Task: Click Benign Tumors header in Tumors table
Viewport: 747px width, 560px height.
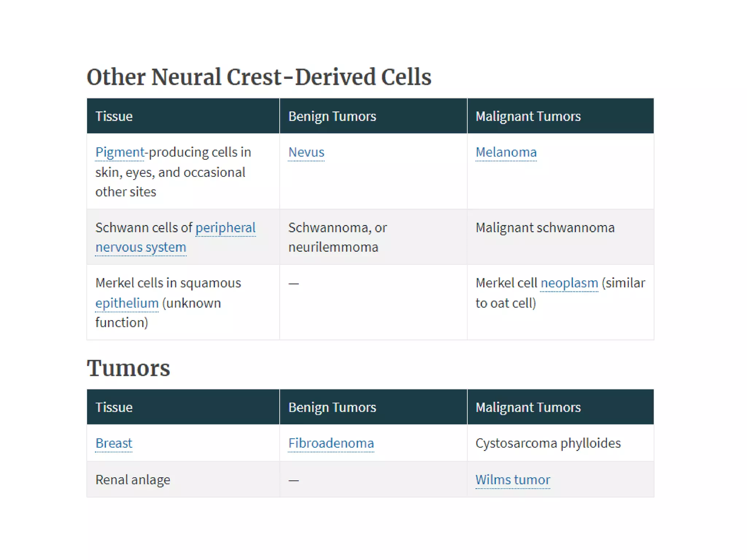Action: coord(332,407)
